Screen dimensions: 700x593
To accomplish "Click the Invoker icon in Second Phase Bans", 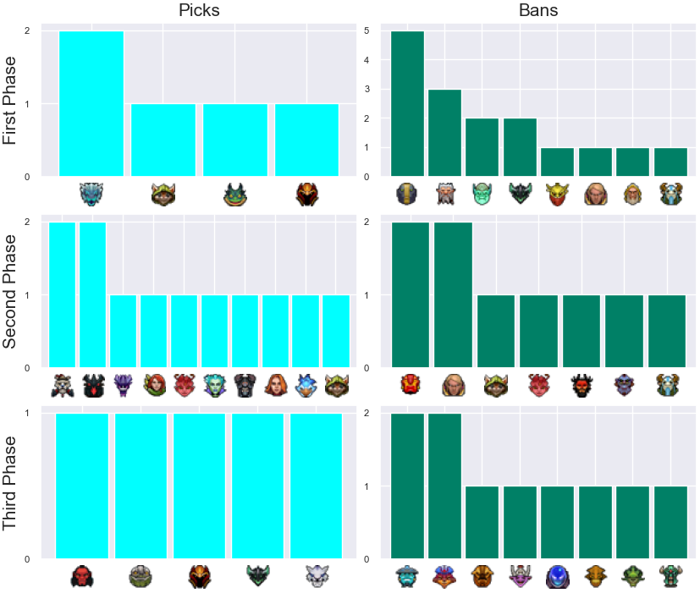I will (x=454, y=385).
